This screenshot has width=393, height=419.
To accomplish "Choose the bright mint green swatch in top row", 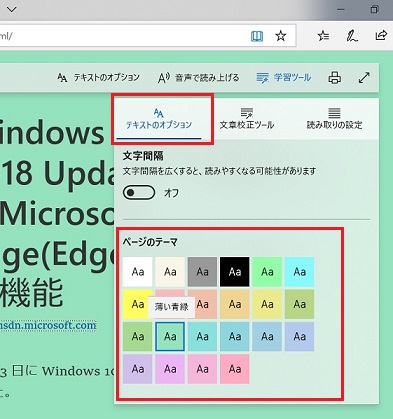I will point(267,272).
